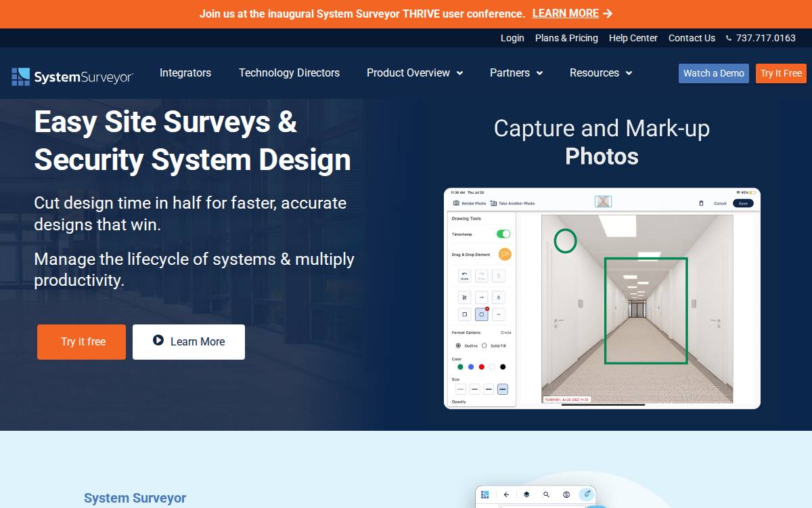Open the Help Center link
Image resolution: width=812 pixels, height=508 pixels.
[x=633, y=38]
